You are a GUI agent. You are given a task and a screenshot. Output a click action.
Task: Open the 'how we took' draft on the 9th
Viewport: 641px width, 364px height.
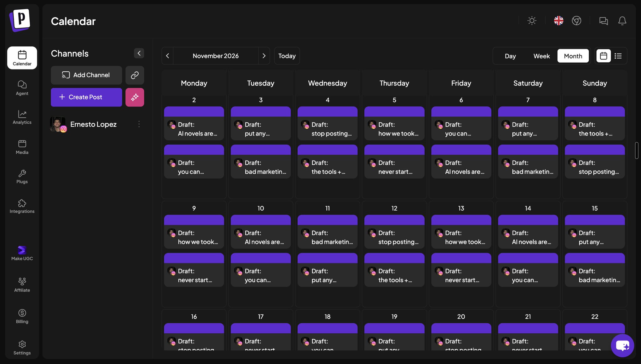pos(194,232)
